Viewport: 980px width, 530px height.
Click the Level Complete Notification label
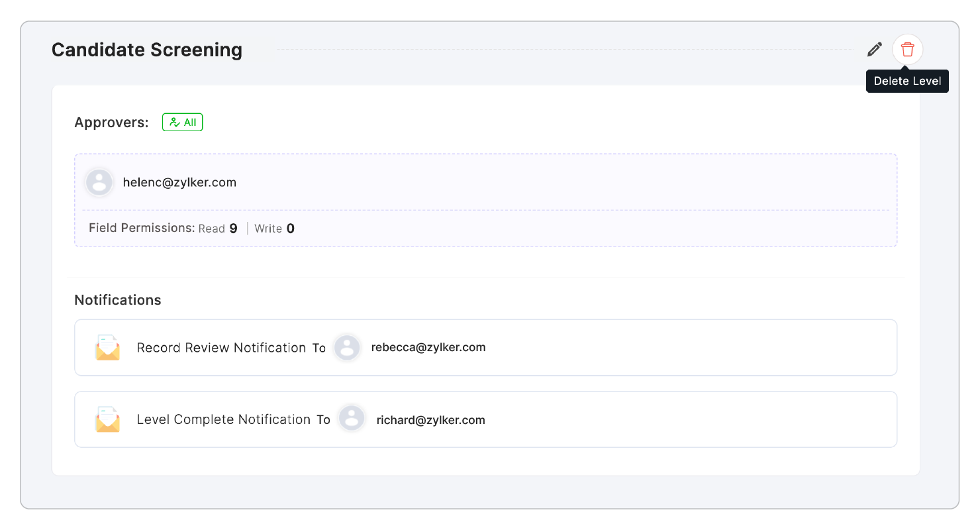click(x=224, y=419)
